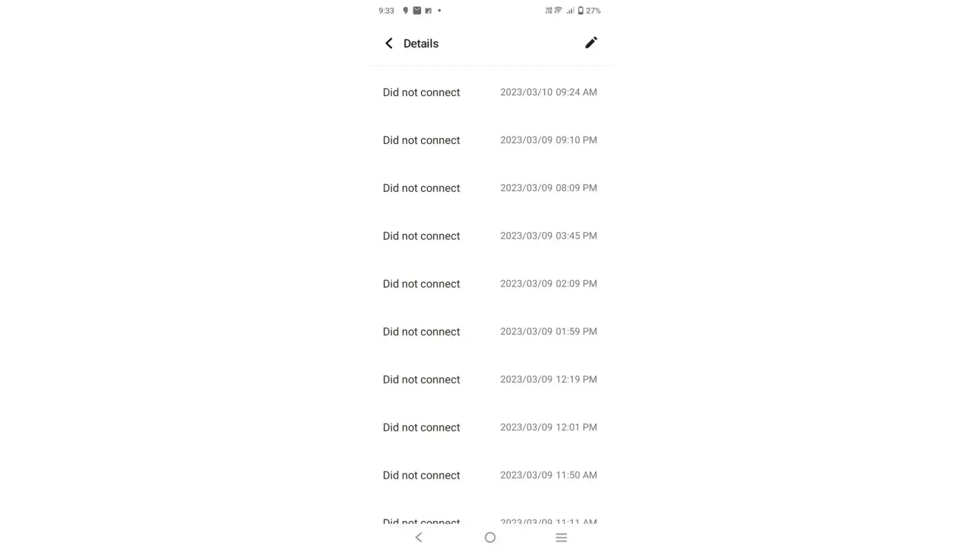The height and width of the screenshot is (551, 980).
Task: Tap the back arrow next to Details
Action: tap(389, 44)
